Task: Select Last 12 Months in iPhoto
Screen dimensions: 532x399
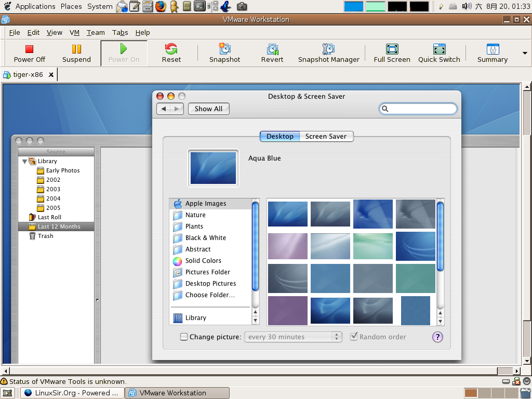Action: (x=56, y=227)
